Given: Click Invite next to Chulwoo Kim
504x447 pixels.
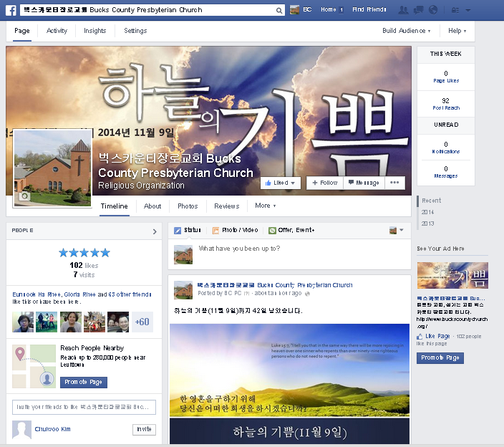Looking at the screenshot, I should coord(144,429).
